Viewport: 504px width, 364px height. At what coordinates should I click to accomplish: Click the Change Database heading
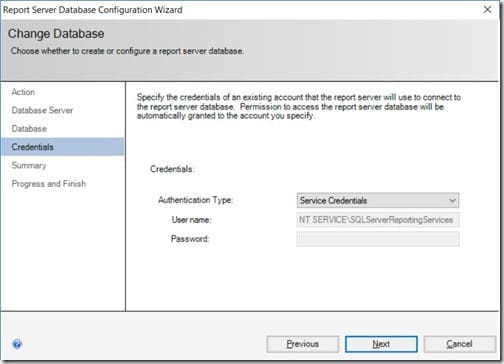(x=56, y=34)
